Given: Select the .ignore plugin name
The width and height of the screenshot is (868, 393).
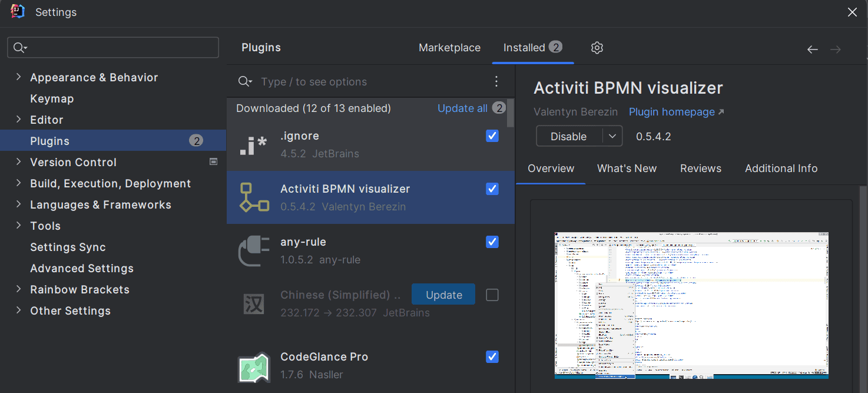Looking at the screenshot, I should click(x=300, y=136).
